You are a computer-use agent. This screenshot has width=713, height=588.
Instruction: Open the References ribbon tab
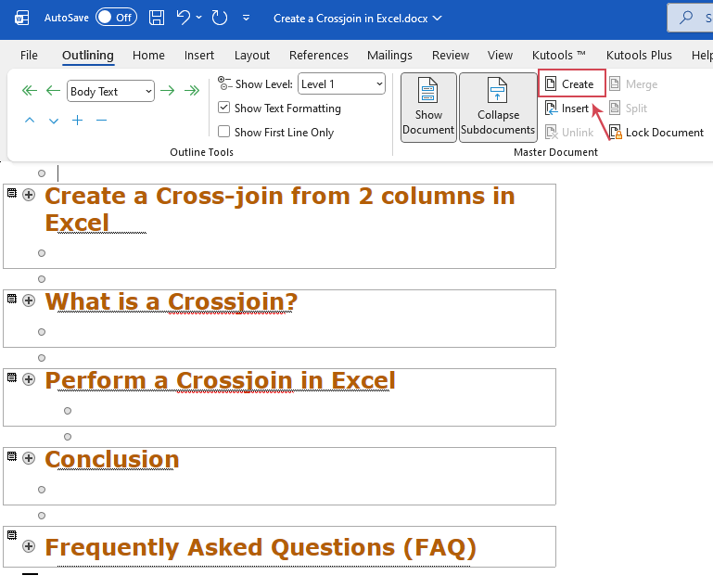coord(318,56)
